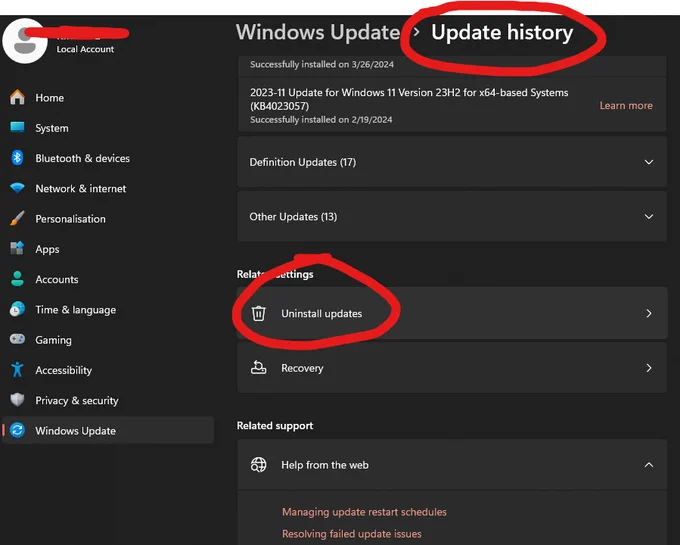The width and height of the screenshot is (680, 545).
Task: Select Windows Update in sidebar
Action: [108, 430]
